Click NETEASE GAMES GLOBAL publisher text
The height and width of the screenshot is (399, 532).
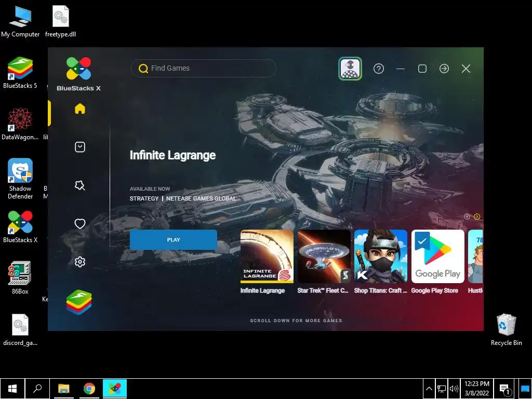point(201,198)
